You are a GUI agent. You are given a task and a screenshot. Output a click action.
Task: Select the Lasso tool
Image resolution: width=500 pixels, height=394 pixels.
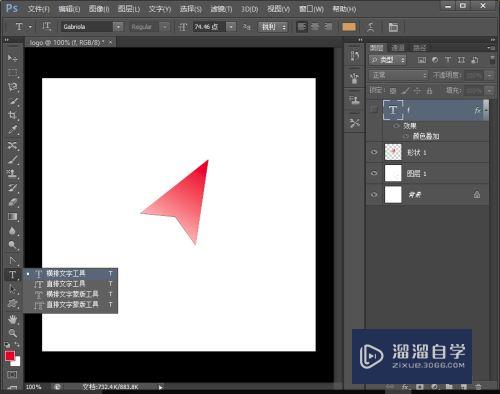click(12, 87)
